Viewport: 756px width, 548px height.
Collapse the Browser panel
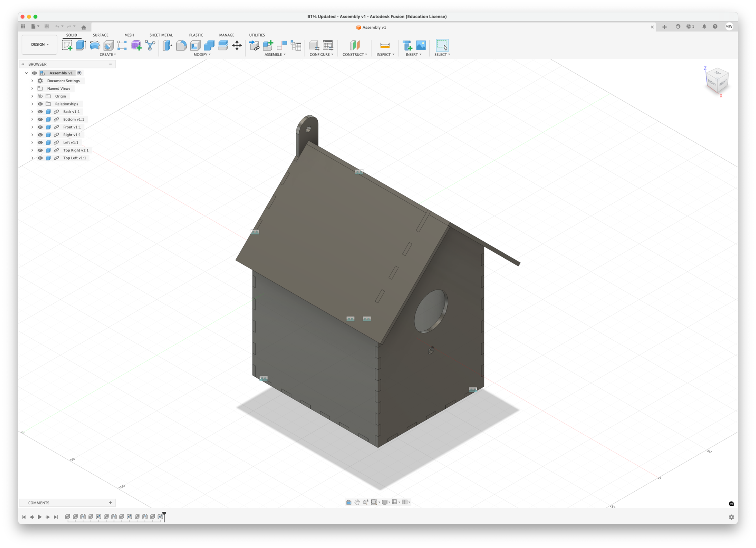[x=23, y=64]
